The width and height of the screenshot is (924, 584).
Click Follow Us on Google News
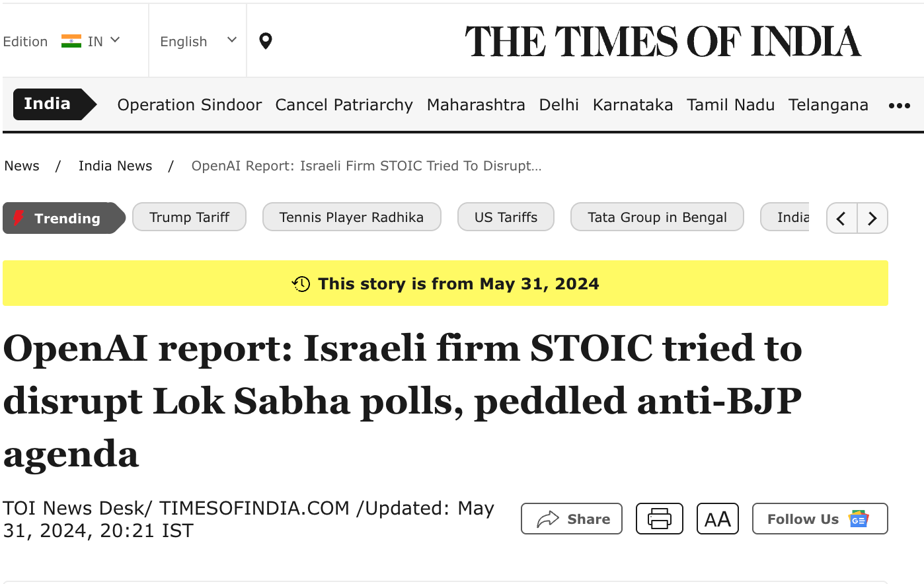pyautogui.click(x=820, y=519)
